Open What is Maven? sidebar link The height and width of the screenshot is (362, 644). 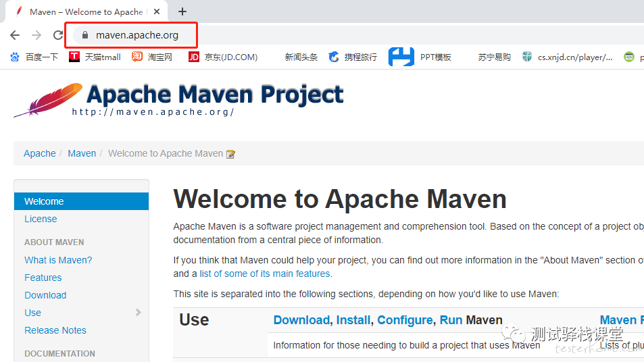[58, 260]
